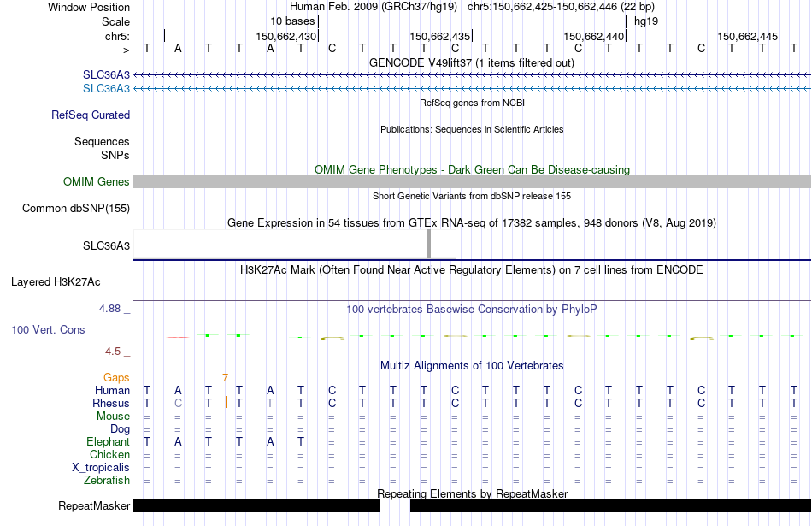The height and width of the screenshot is (526, 812).
Task: Open Repeating Elements by RepeatMasker title
Action: 472,493
